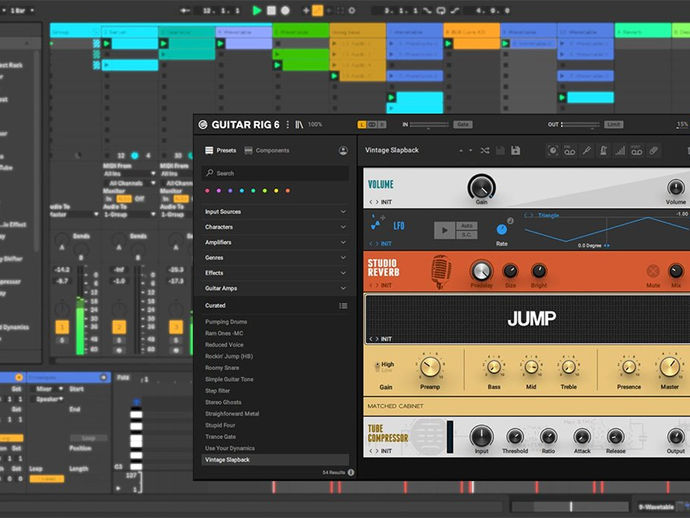Screen dimensions: 690x518
Task: Open the metronome icon in rack toolbar
Action: (x=603, y=151)
